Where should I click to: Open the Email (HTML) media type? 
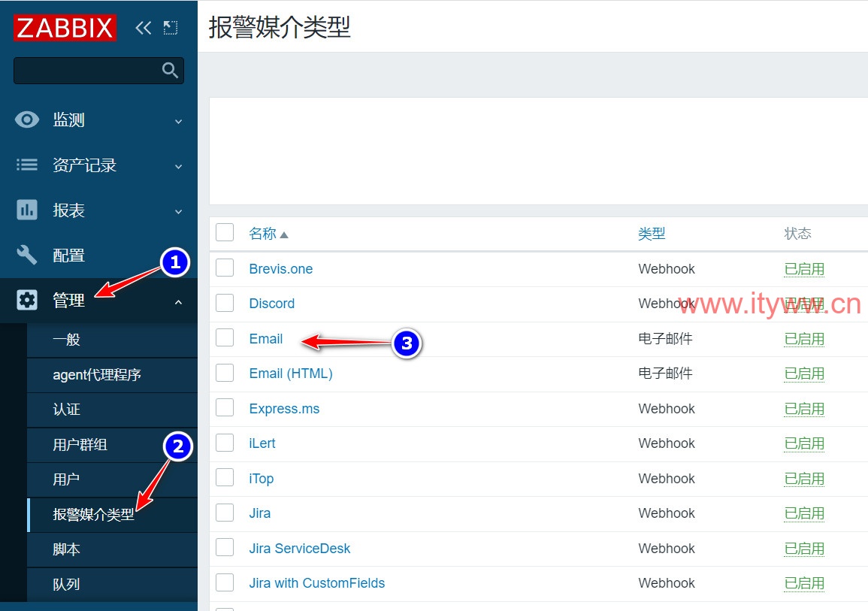coord(291,374)
